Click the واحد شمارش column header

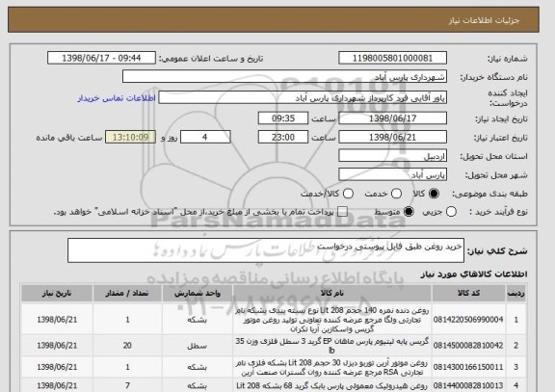tap(198, 294)
